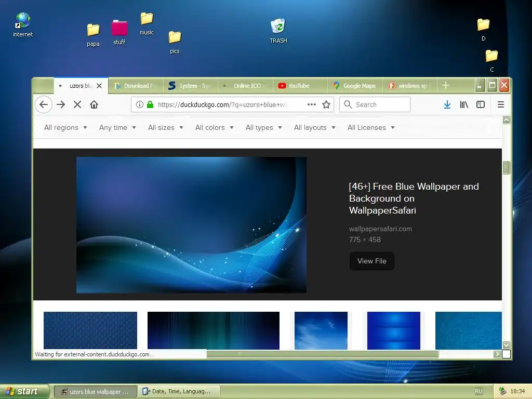Close the uzors blue tab
Image resolution: width=532 pixels, height=399 pixels.
(x=99, y=86)
